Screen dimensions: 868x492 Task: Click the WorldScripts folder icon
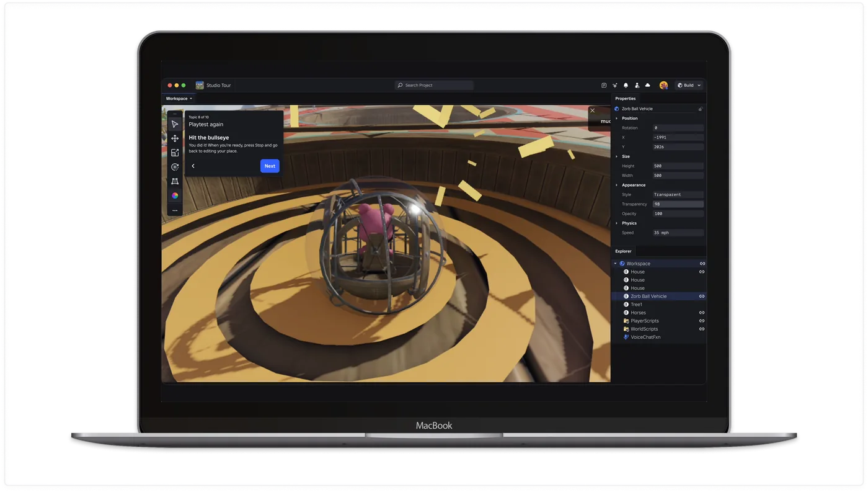coord(626,329)
